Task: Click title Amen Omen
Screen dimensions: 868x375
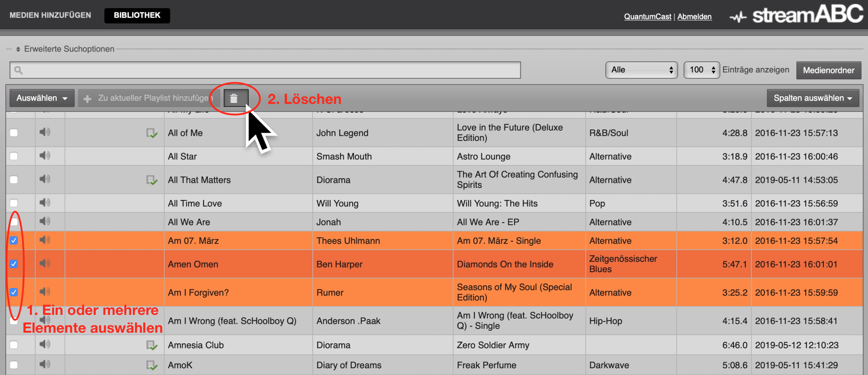Action: 193,264
